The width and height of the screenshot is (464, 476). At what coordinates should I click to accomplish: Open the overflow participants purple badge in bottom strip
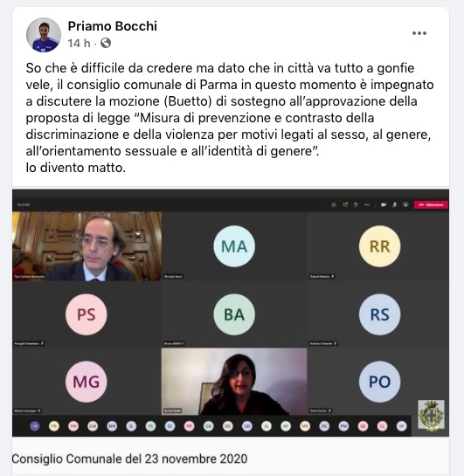click(x=35, y=426)
